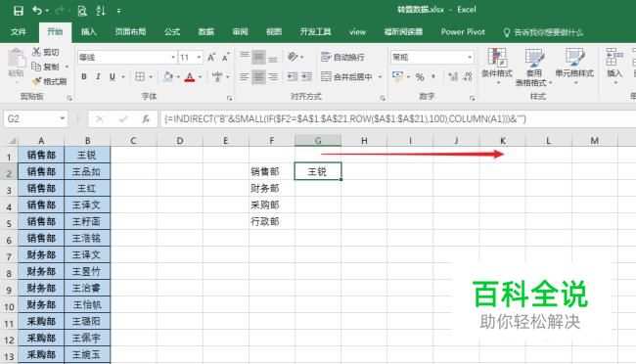Click the Print Preview icon in quick access toolbar
This screenshot has height=364, width=636.
(82, 11)
